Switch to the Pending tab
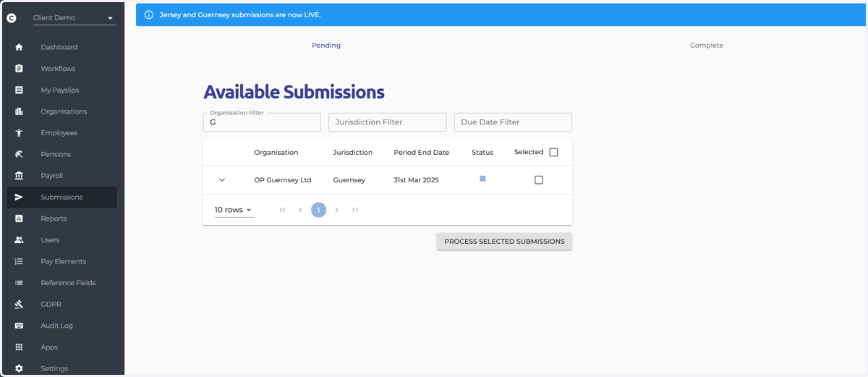The height and width of the screenshot is (377, 868). 326,45
